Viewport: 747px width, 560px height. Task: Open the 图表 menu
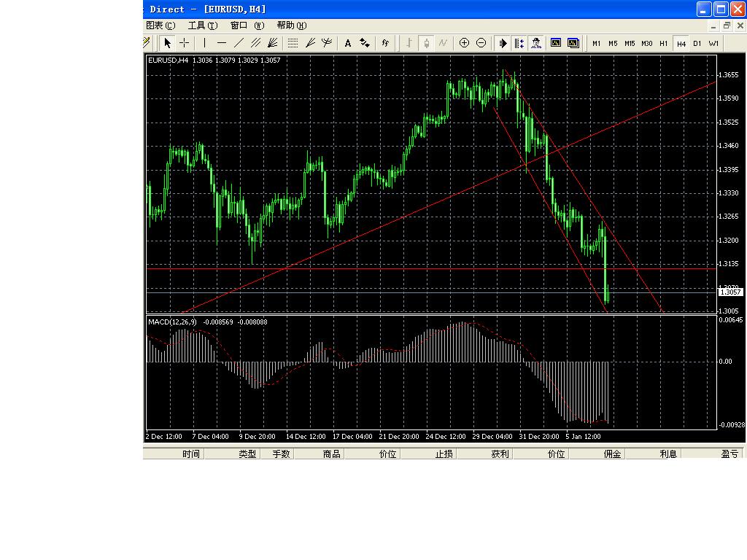(158, 24)
